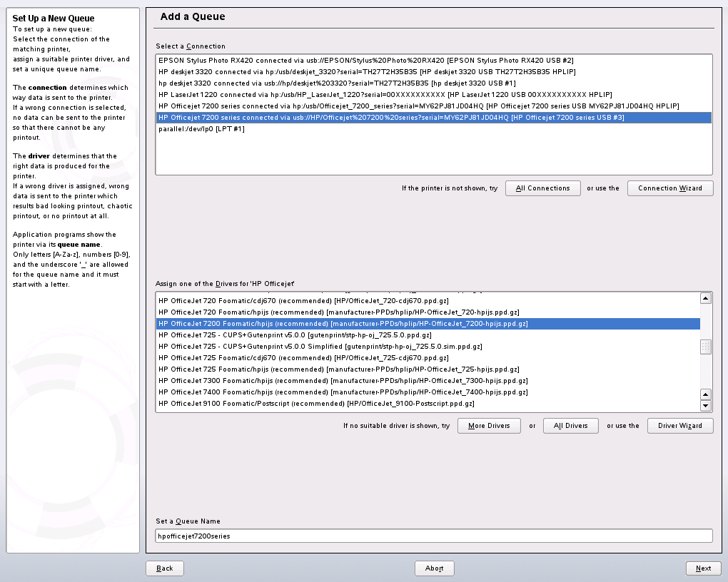Launch the Connection Wizard
728x582 pixels.
click(x=669, y=188)
